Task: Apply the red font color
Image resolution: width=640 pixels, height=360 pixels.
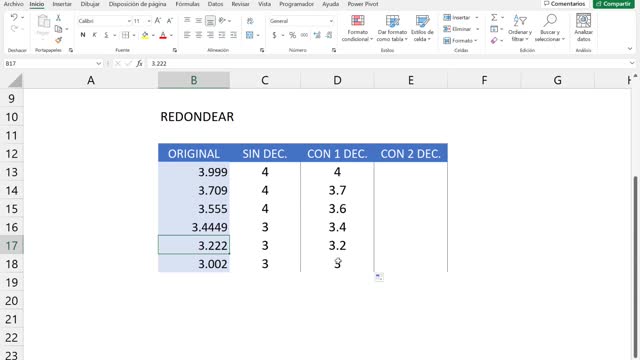Action: tap(163, 36)
